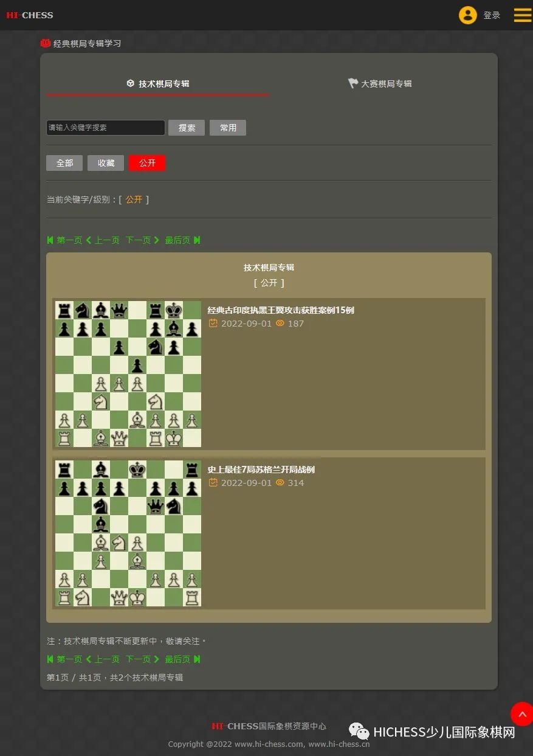Viewport: 533px width, 756px height.
Task: Select the 全部 filter button
Action: (64, 163)
